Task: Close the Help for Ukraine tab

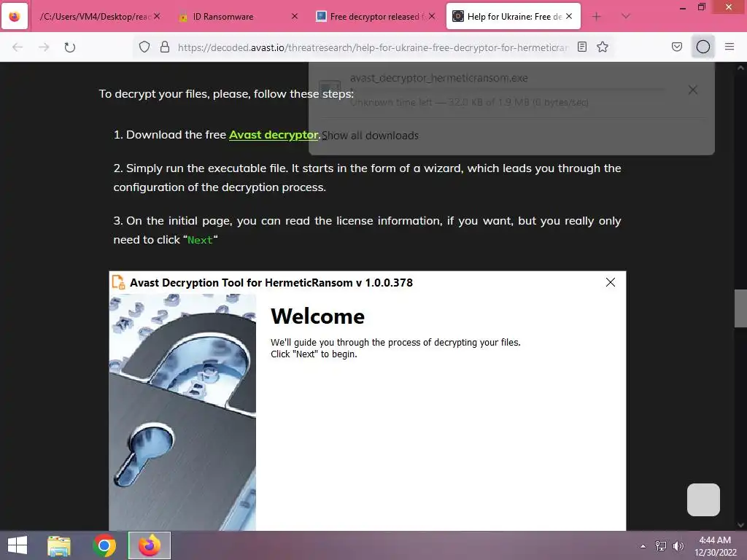Action: tap(569, 17)
